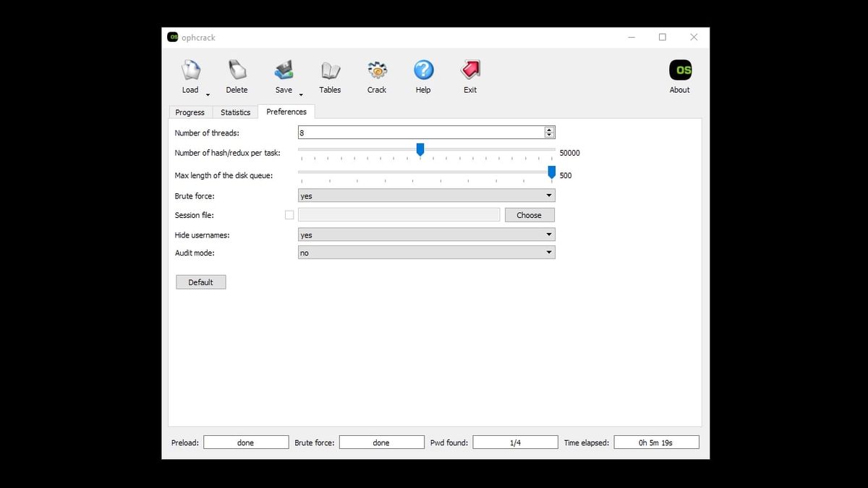Switch to the Progress tab
Image resolution: width=868 pixels, height=488 pixels.
190,112
